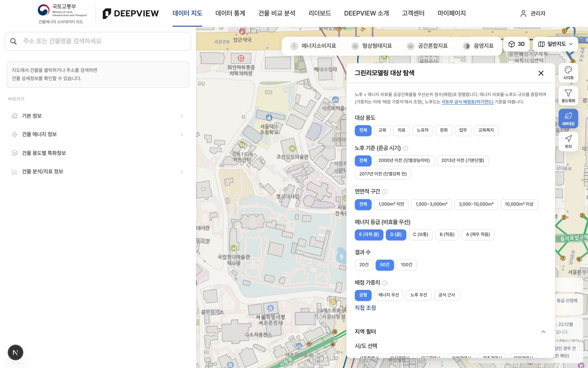Image resolution: width=588 pixels, height=368 pixels.
Task: Click the DEEPVIEW logo
Action: pos(130,13)
